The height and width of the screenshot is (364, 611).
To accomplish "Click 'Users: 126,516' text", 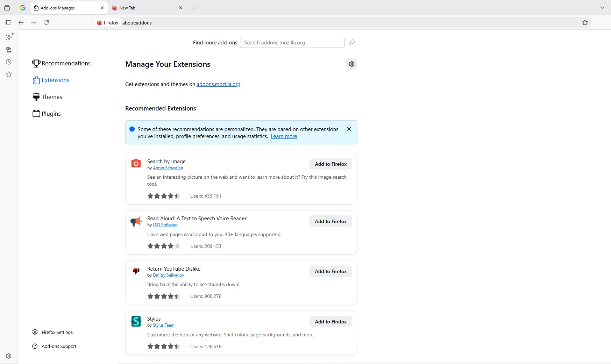I will point(206,347).
